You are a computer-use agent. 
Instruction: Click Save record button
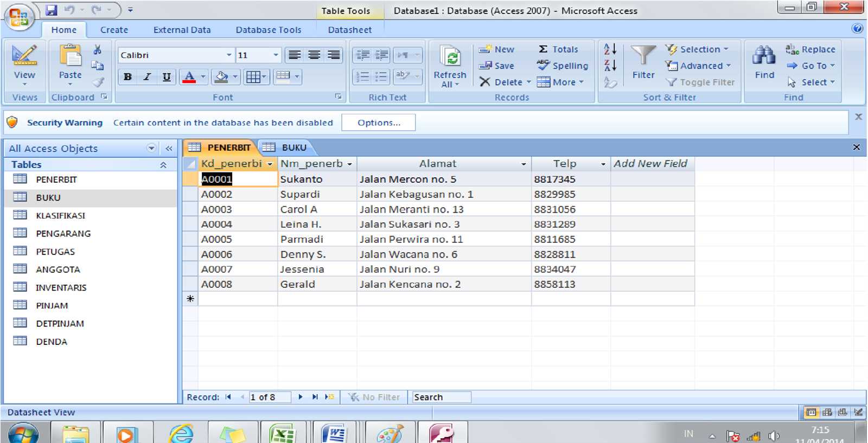click(x=496, y=66)
